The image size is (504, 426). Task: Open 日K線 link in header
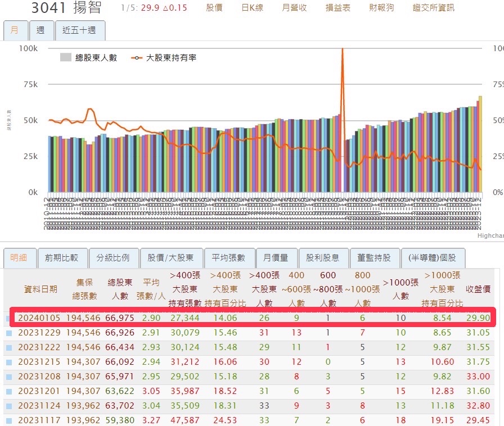point(252,8)
